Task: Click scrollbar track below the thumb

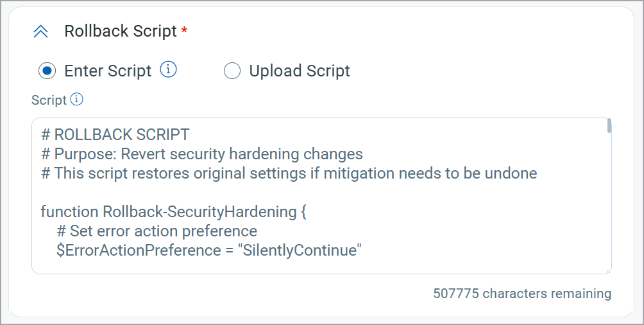Action: coord(609,202)
